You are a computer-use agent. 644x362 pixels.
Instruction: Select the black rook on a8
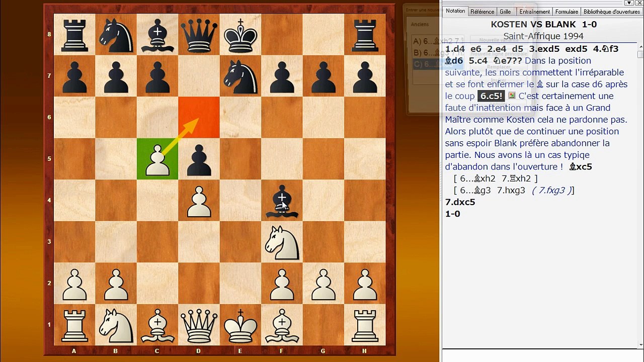pyautogui.click(x=74, y=35)
